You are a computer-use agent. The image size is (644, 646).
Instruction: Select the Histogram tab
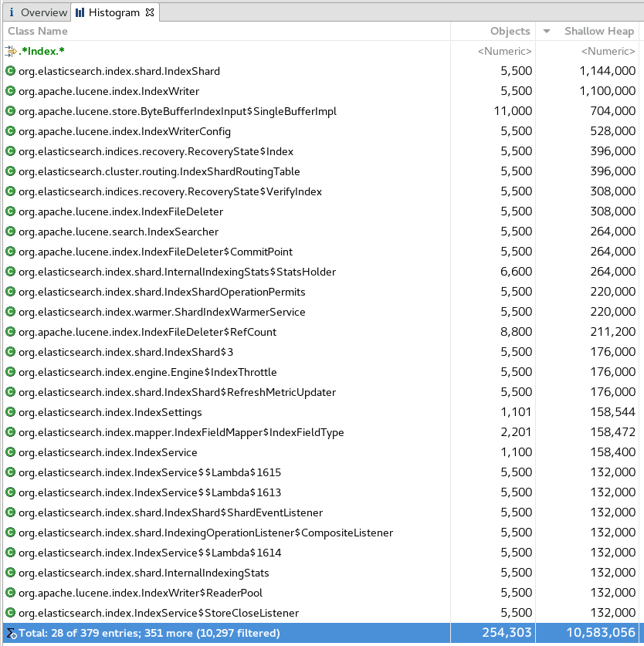pos(114,13)
